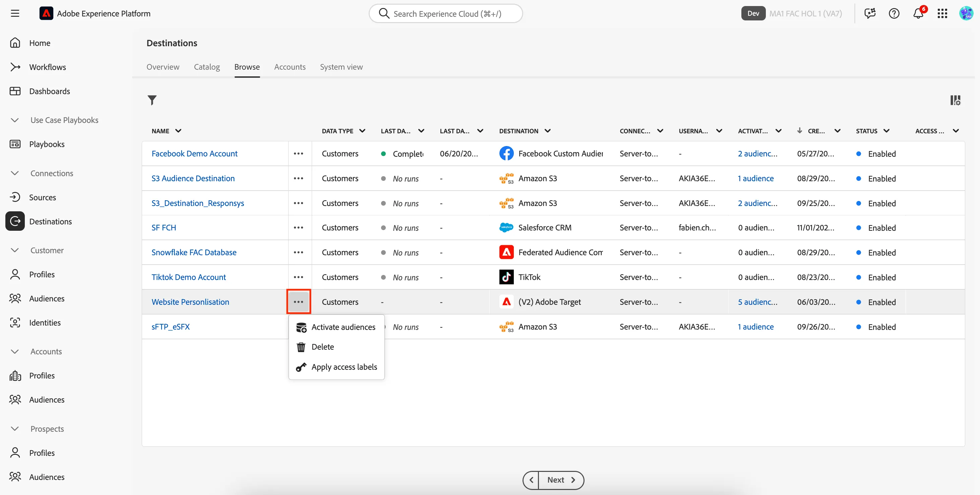Screen dimensions: 980x495
Task: Collapse the Connections sidebar section
Action: [15, 173]
